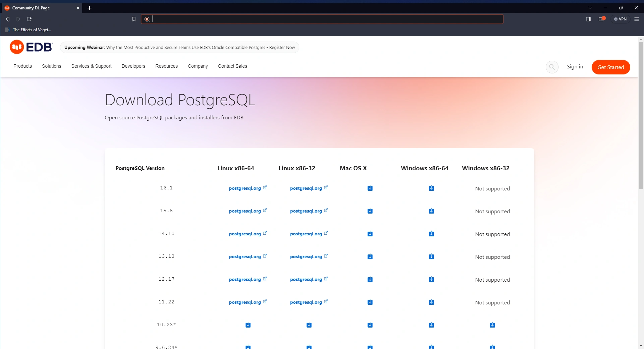Download PostgreSQL 10.23 for Windows x86-32

click(x=492, y=325)
